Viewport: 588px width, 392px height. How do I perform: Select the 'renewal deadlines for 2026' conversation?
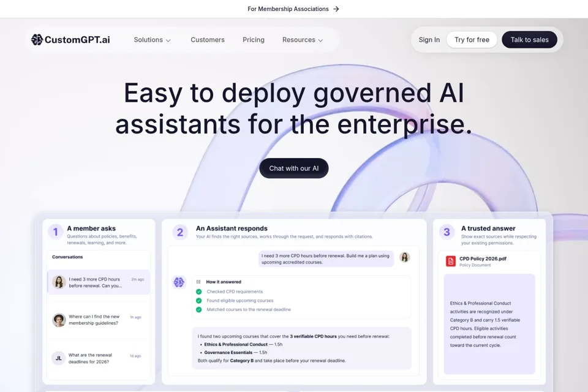click(x=99, y=358)
